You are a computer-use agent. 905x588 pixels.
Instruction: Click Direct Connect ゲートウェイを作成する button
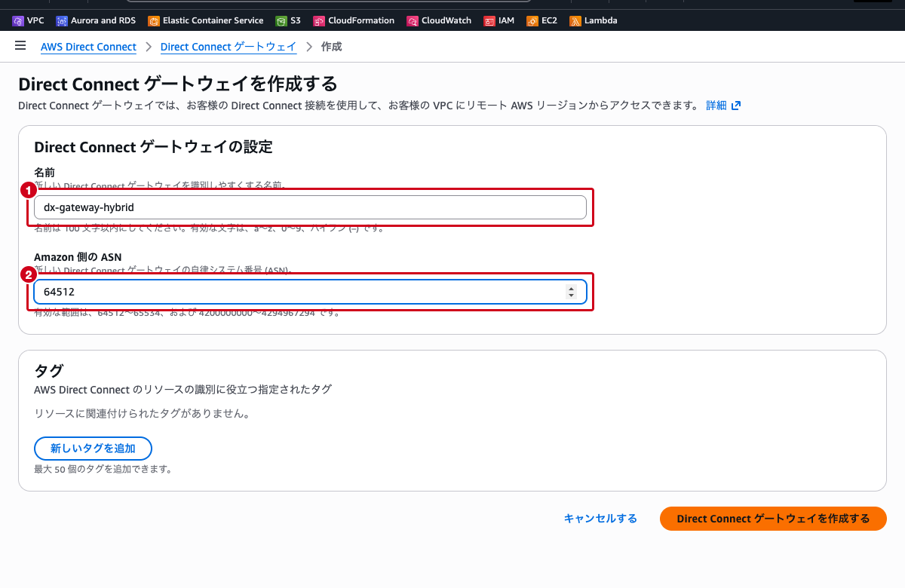point(773,519)
